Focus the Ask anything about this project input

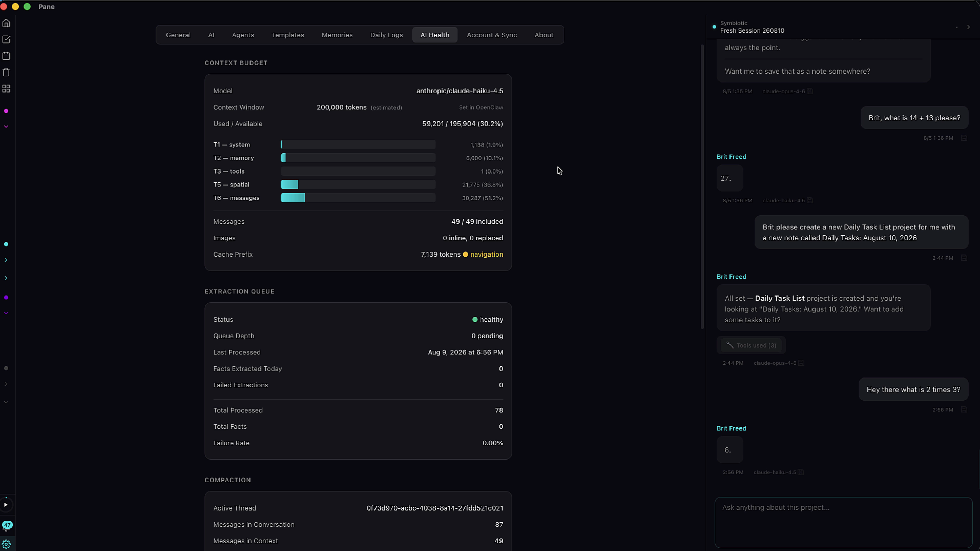843,523
